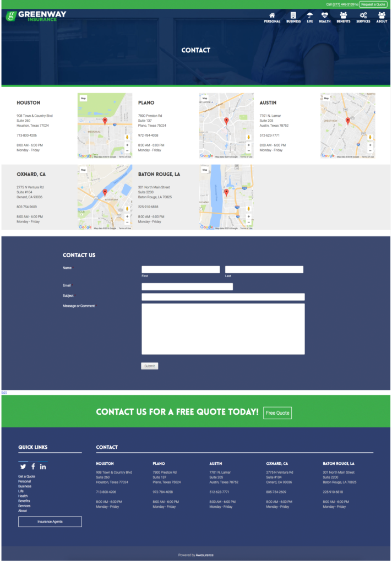Click the About person icon
392x564 pixels.
[x=382, y=15]
